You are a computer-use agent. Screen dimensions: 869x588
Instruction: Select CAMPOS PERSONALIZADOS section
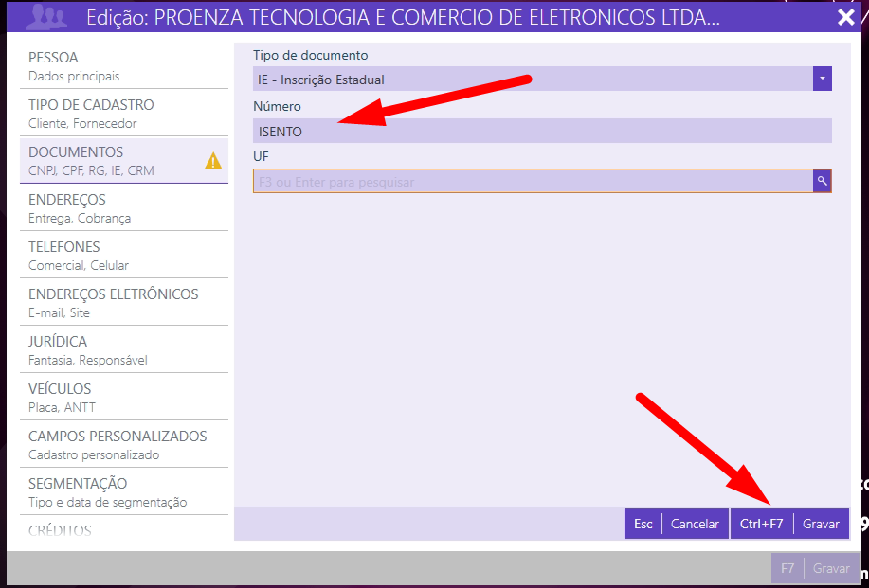[123, 445]
